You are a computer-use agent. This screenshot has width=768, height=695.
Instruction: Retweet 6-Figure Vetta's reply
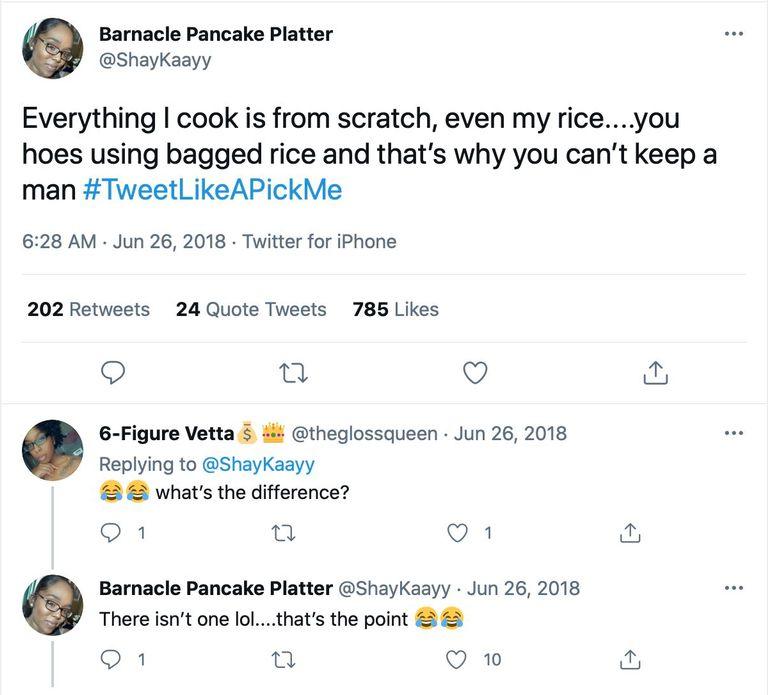click(x=283, y=533)
